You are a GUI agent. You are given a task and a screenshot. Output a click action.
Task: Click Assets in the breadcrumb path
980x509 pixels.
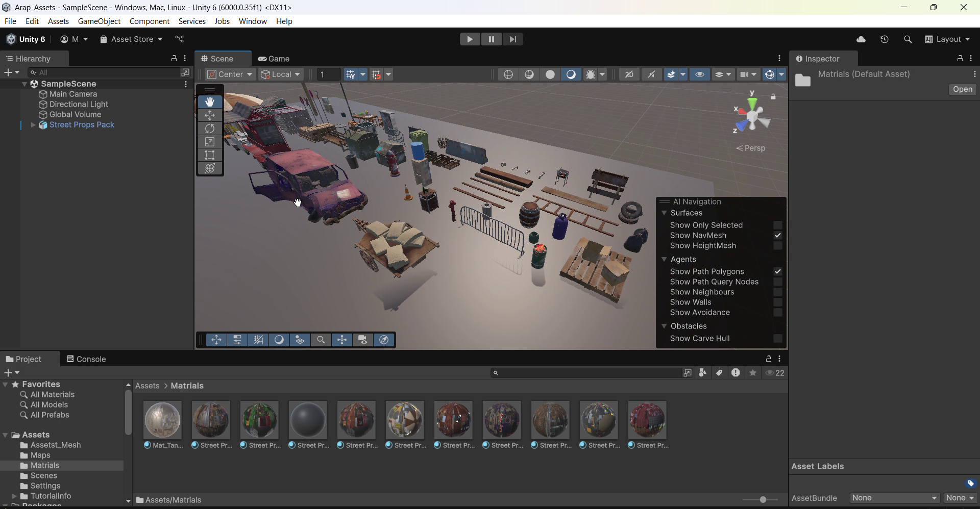coord(147,386)
